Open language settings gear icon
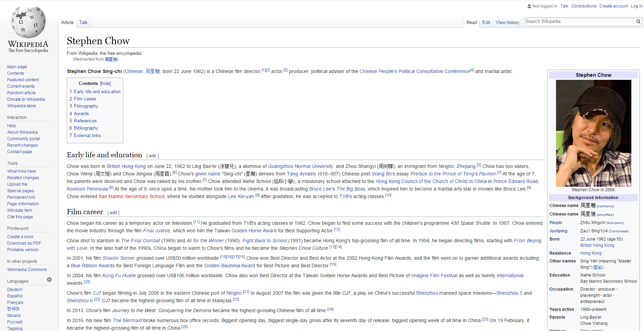This screenshot has width=644, height=331. click(49, 280)
